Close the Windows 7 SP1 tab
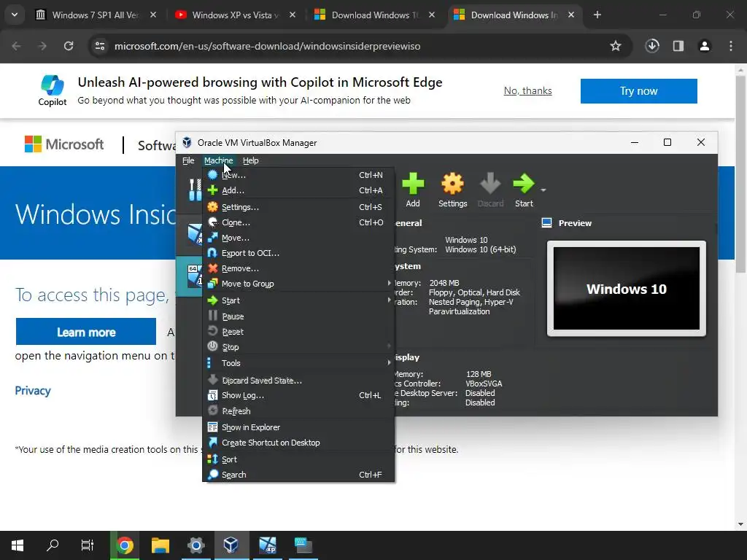The image size is (747, 560). click(x=153, y=15)
